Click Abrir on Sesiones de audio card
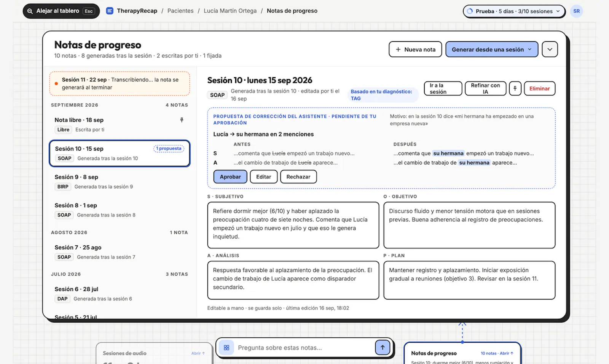The width and height of the screenshot is (609, 364). [x=198, y=353]
